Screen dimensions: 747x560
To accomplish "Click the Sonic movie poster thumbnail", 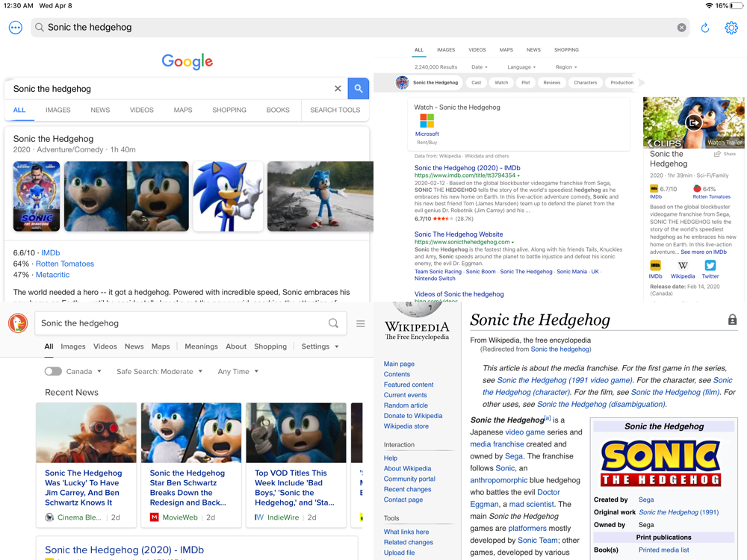I will (x=37, y=196).
